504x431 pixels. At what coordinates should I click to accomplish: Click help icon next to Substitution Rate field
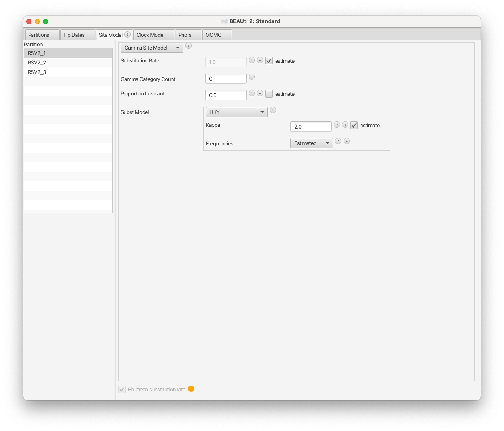click(x=252, y=60)
